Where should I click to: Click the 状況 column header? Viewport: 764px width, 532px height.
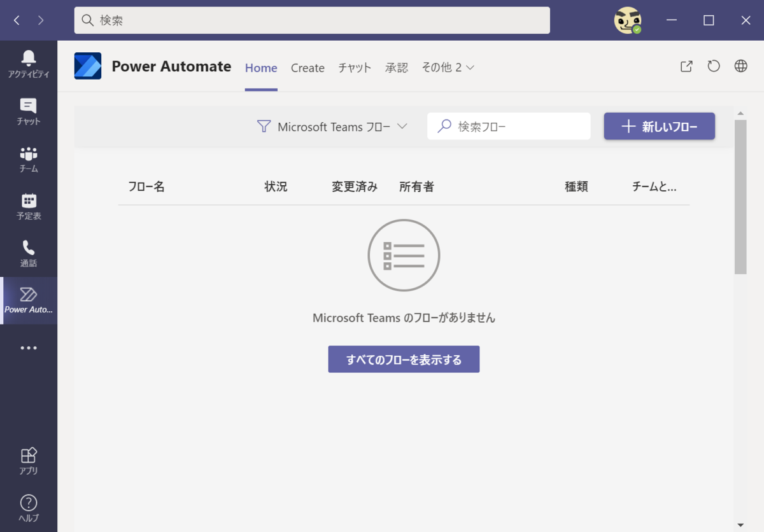coord(276,186)
